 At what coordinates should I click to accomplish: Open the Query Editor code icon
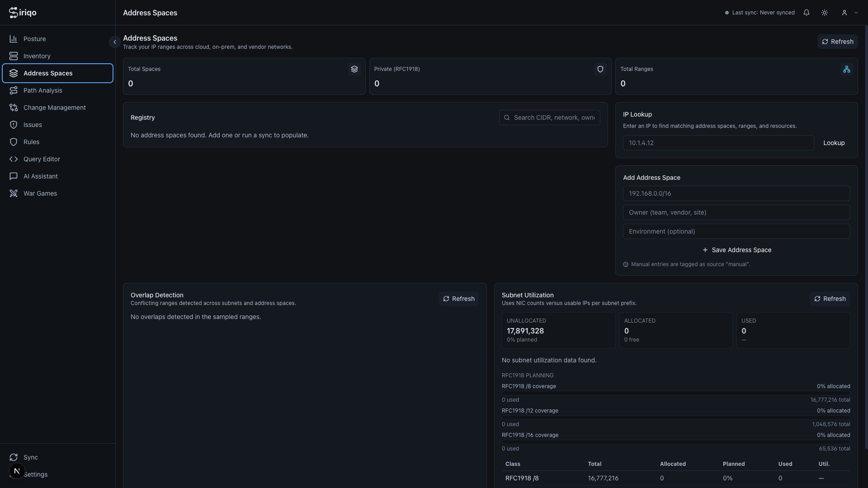pos(14,159)
